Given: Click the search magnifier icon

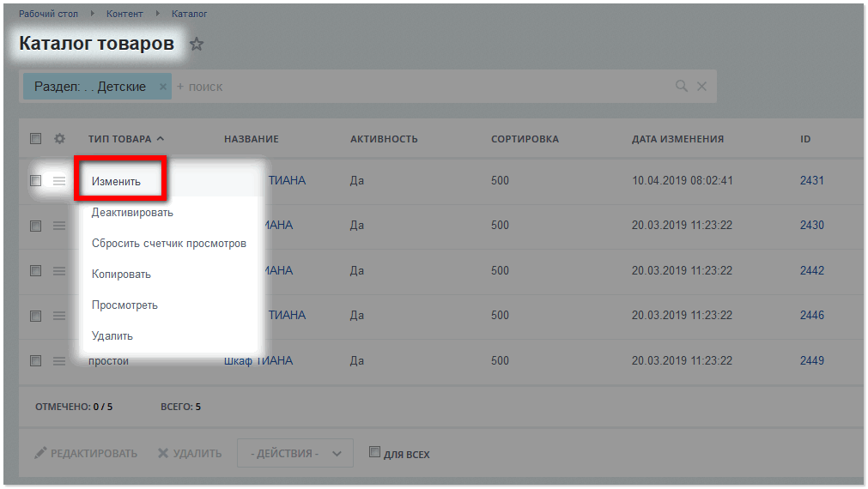Looking at the screenshot, I should 682,87.
